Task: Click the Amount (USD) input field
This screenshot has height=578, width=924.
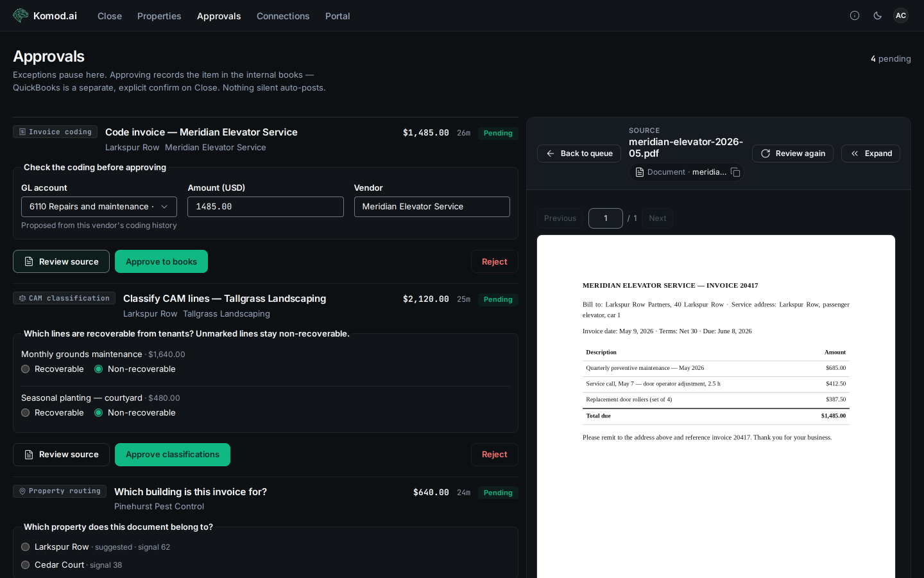Action: (266, 207)
